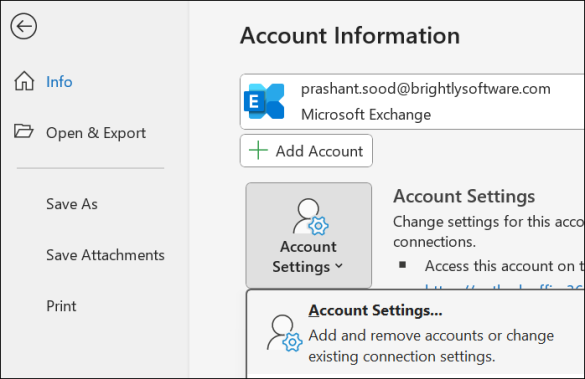Click the chevron on the Account Settings button
This screenshot has height=379, width=585.
pyautogui.click(x=339, y=266)
